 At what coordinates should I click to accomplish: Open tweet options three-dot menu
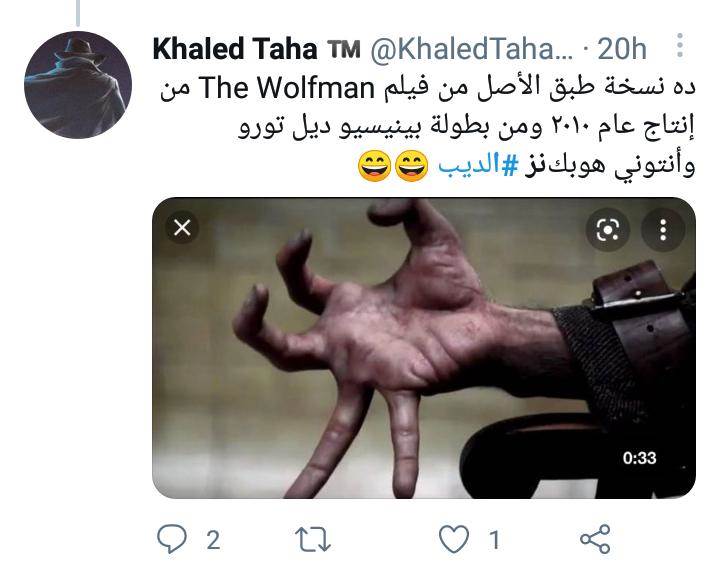tap(680, 45)
